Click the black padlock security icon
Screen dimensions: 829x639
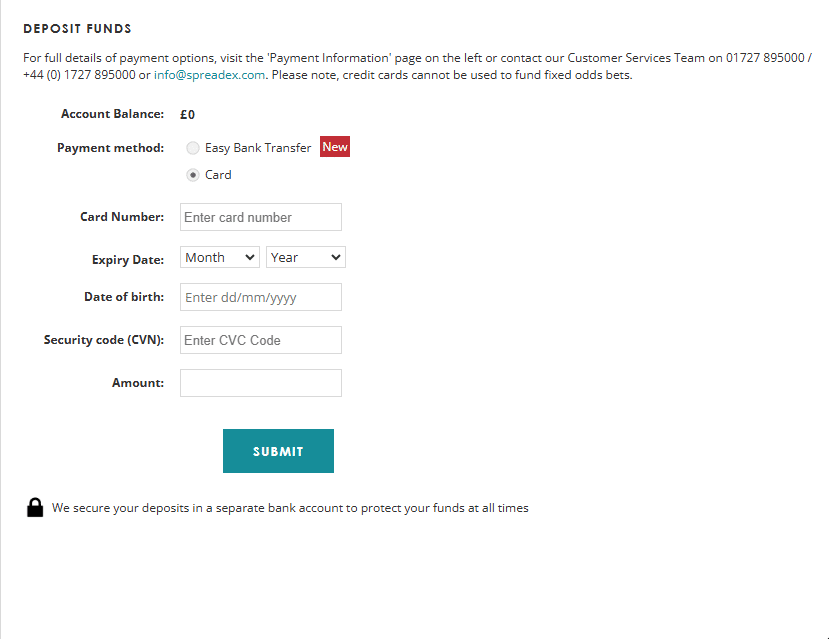coord(35,507)
